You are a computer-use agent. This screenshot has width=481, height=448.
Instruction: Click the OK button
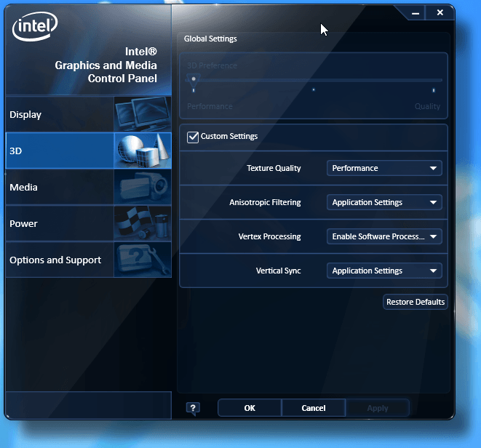[250, 408]
